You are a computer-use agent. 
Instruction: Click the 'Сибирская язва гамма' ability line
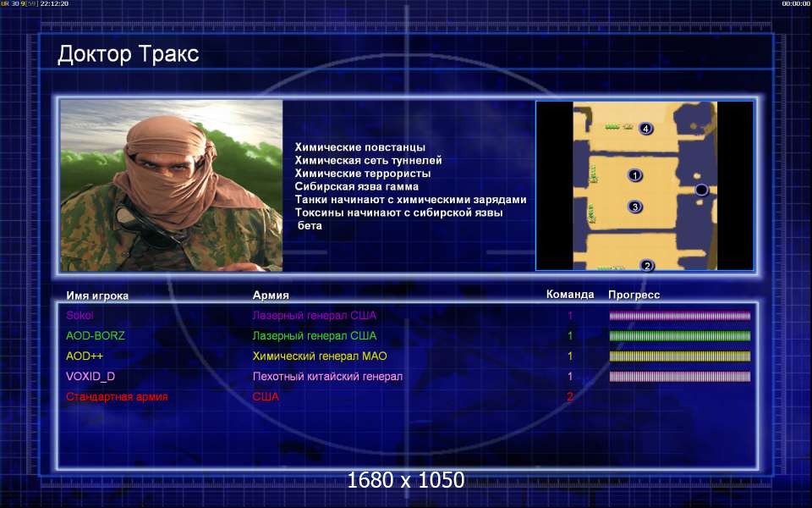pyautogui.click(x=356, y=186)
